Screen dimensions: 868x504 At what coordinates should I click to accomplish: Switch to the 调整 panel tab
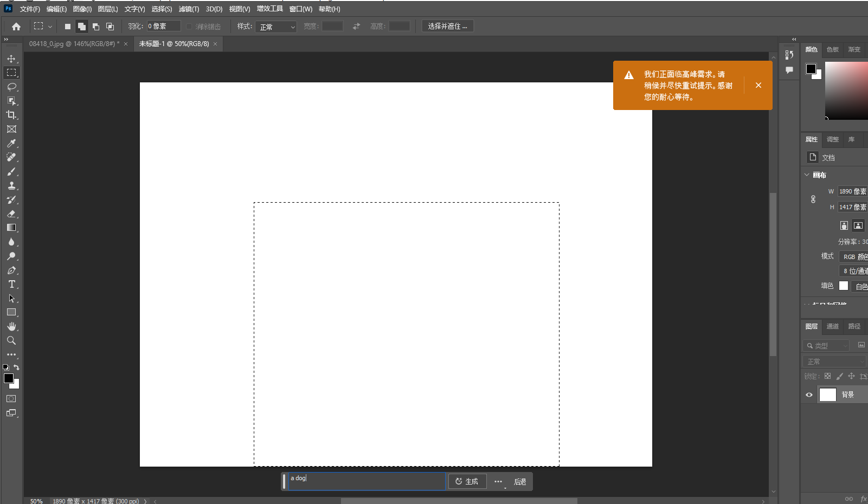tap(833, 139)
